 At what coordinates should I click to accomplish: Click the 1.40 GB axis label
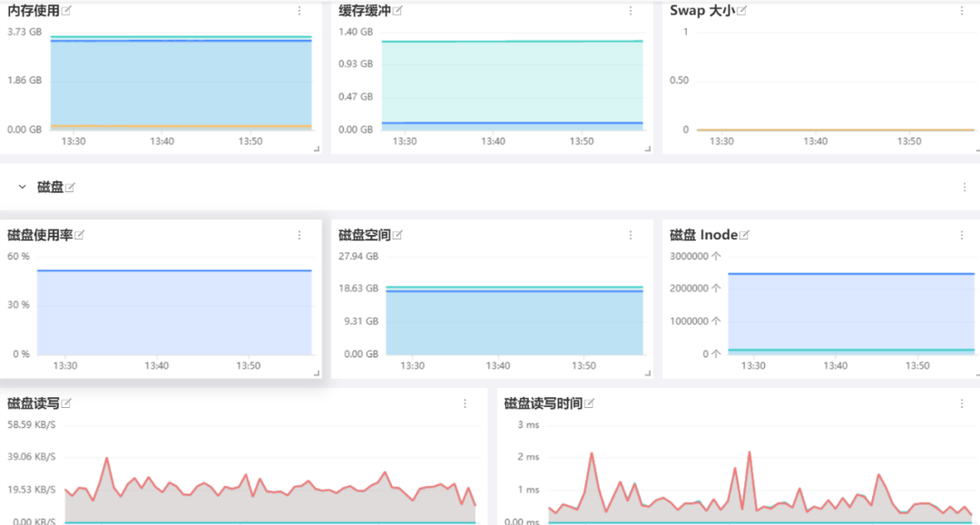tap(356, 32)
